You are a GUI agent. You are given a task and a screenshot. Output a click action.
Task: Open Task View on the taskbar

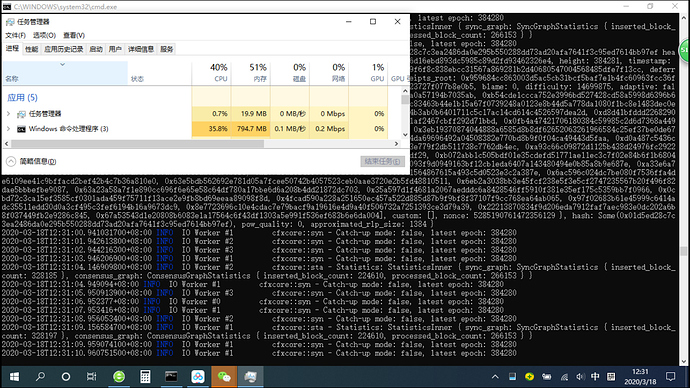pyautogui.click(x=92, y=377)
